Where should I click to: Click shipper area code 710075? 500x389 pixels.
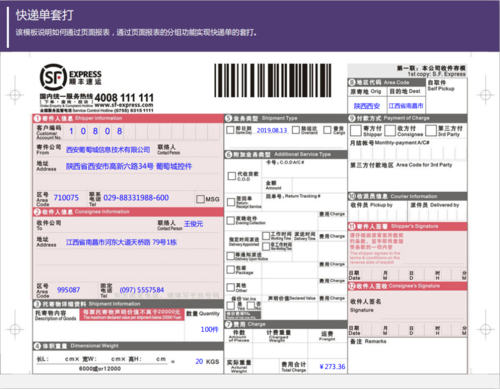click(x=66, y=198)
